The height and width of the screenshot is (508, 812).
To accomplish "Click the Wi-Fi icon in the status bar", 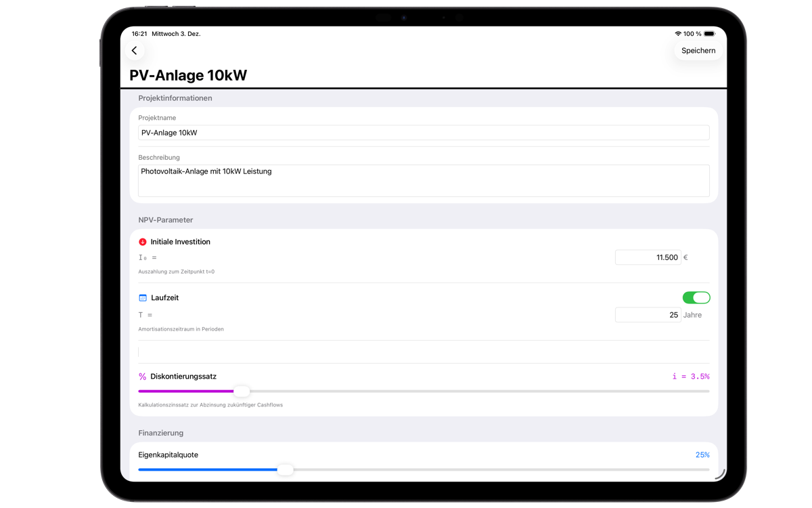I will [x=677, y=33].
